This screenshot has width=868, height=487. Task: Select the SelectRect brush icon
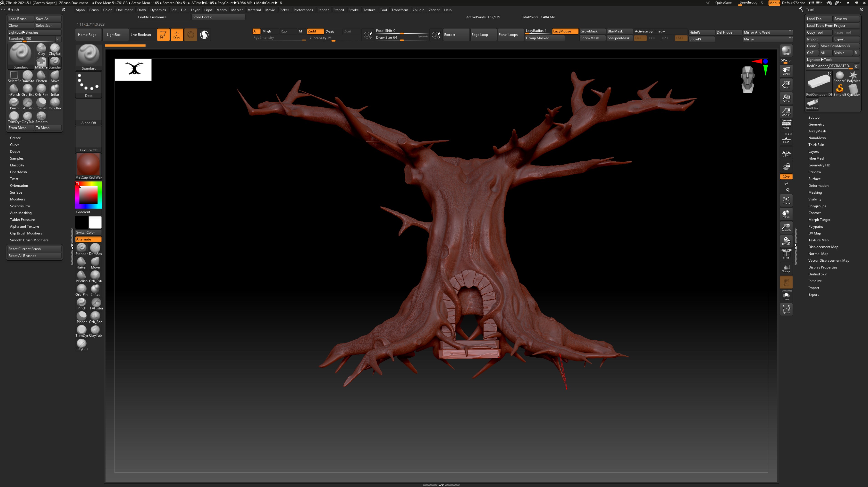[14, 76]
